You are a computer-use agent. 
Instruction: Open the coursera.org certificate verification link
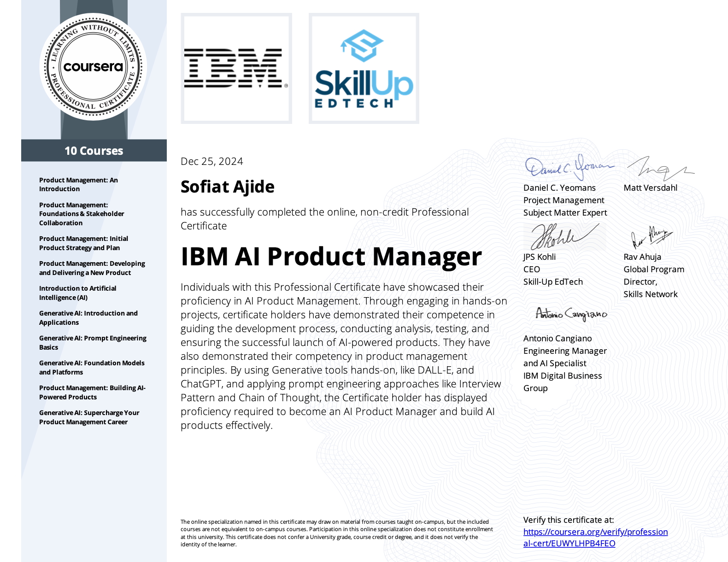[x=595, y=538]
